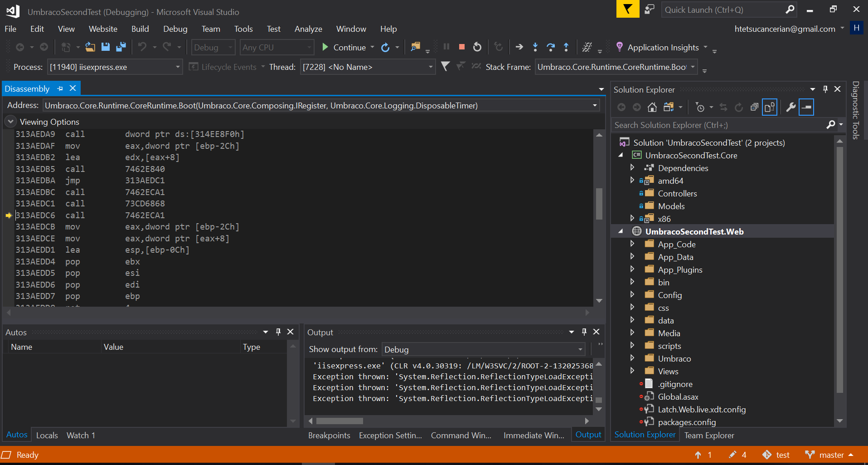868x465 pixels.
Task: Click the Solution Explorer Home icon
Action: [652, 108]
